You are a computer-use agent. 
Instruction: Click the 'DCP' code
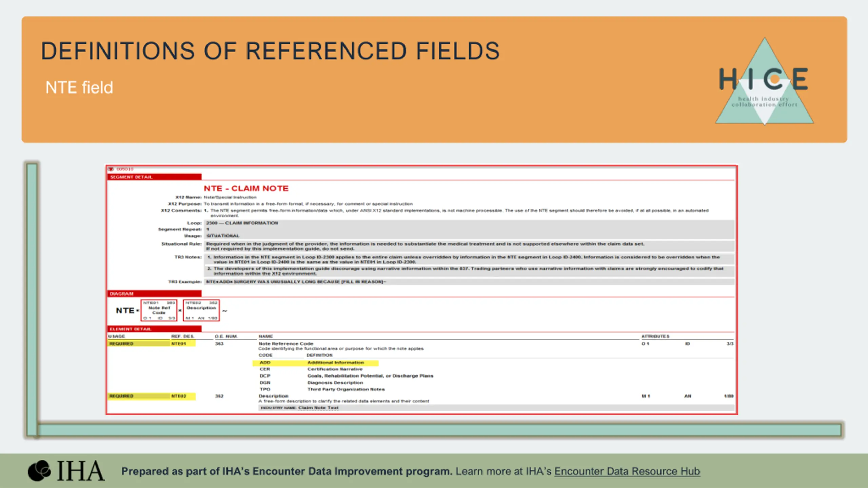(265, 376)
